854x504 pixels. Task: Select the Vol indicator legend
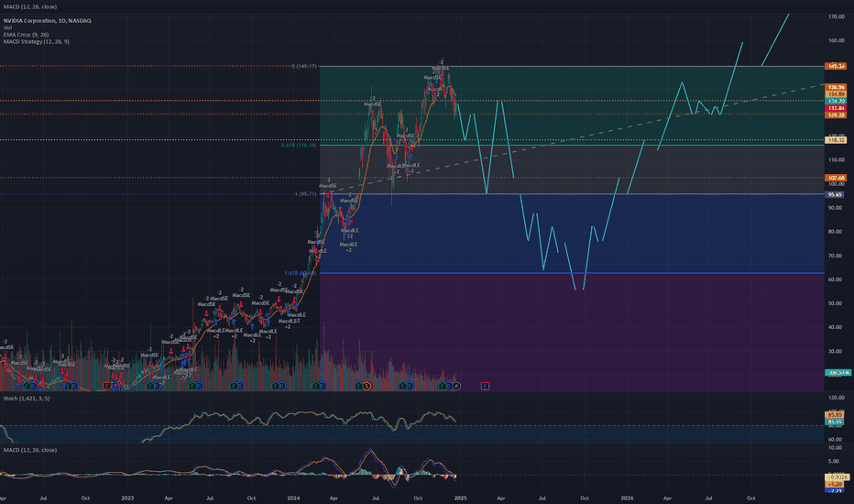coord(7,27)
